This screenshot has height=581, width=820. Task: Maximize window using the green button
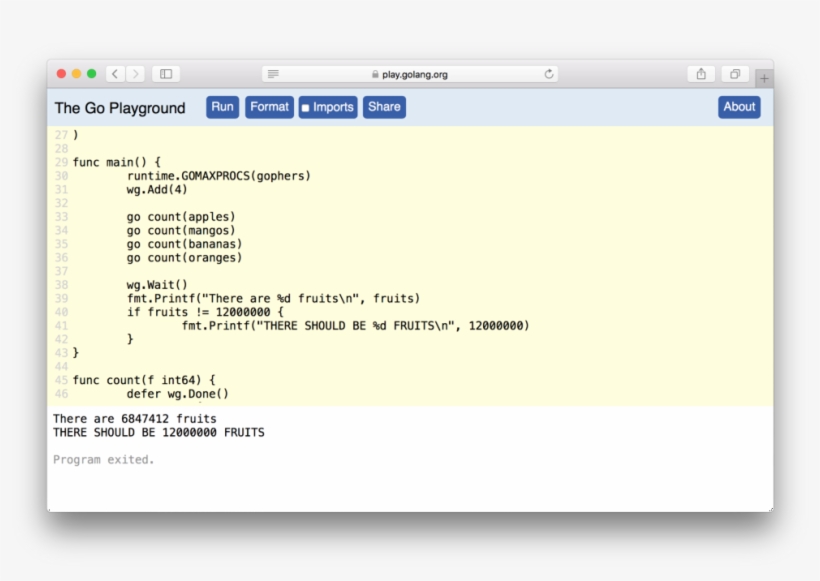[92, 74]
